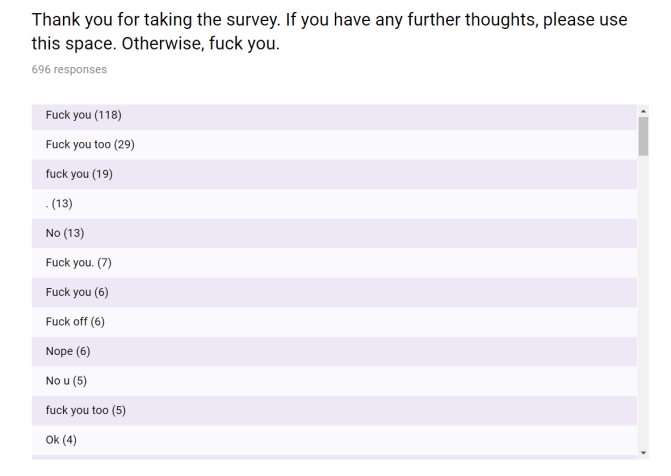Click the "696 responses" count text
Image resolution: width=671 pixels, height=476 pixels.
point(69,70)
